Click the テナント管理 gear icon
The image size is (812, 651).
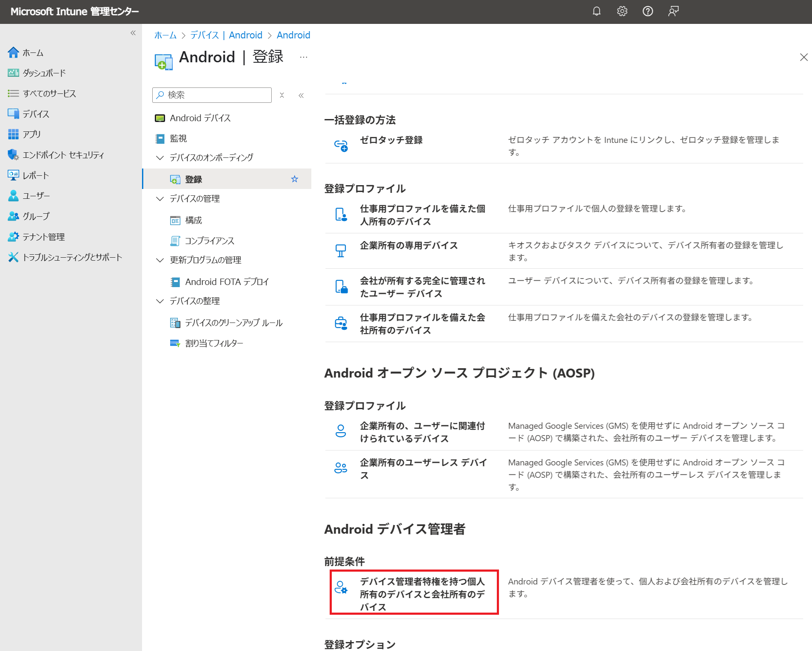click(x=13, y=237)
